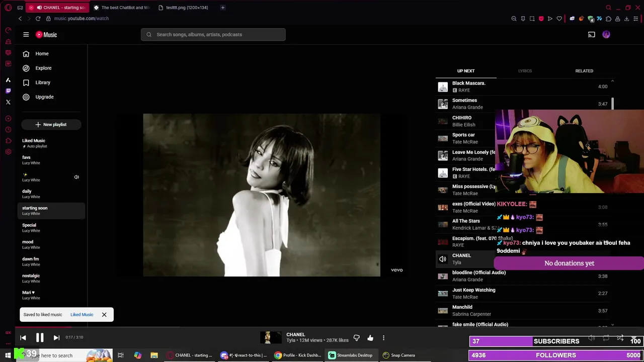The image size is (644, 362).
Task: Go back in the browser
Action: click(20, 19)
